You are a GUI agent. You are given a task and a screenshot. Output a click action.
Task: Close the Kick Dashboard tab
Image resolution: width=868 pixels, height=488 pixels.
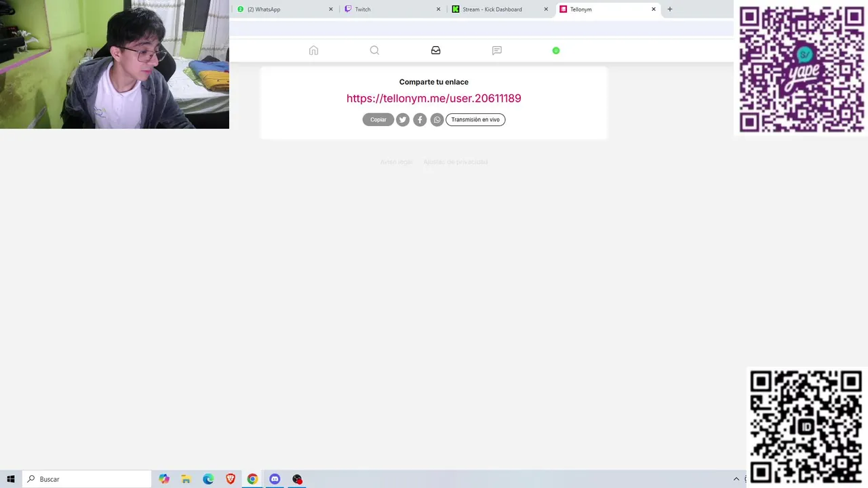point(546,9)
